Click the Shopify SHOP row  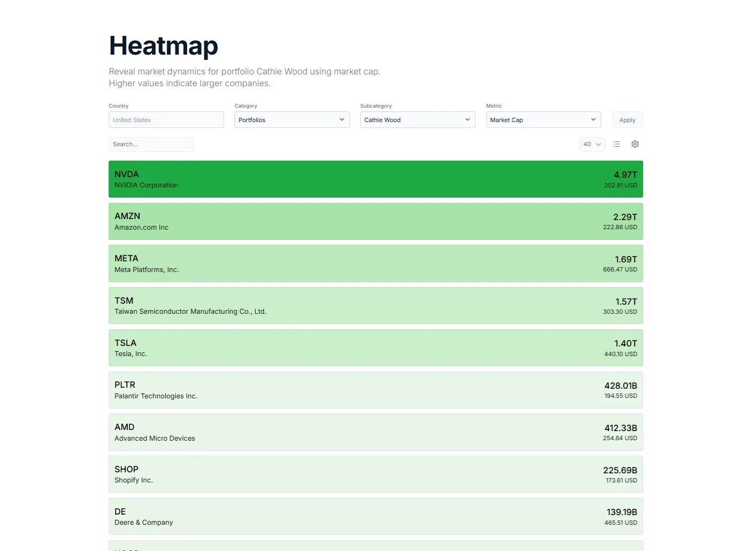click(375, 474)
